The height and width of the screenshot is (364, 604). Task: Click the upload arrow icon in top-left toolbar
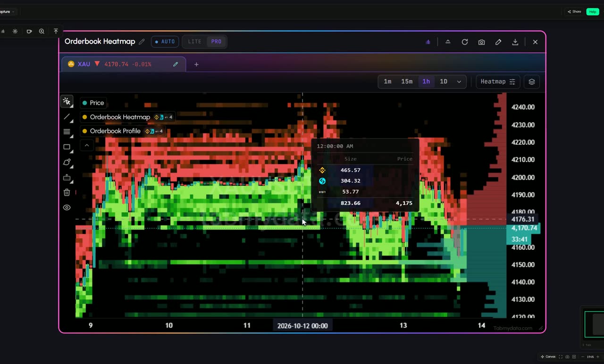(x=56, y=31)
